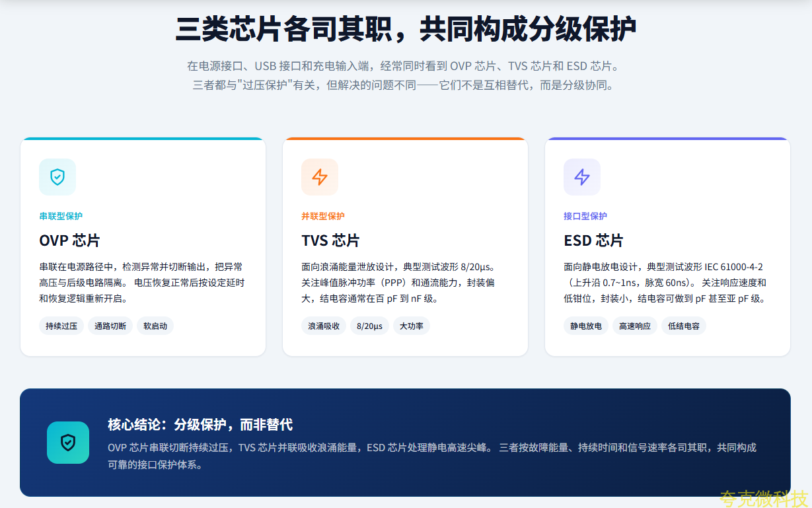Select the 大功率 tag
The height and width of the screenshot is (508, 812).
tap(412, 326)
